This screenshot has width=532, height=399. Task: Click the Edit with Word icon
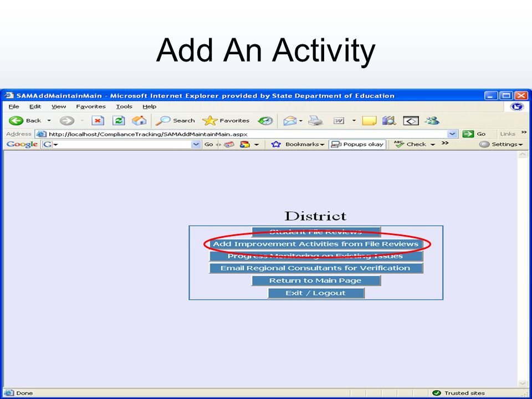[339, 120]
